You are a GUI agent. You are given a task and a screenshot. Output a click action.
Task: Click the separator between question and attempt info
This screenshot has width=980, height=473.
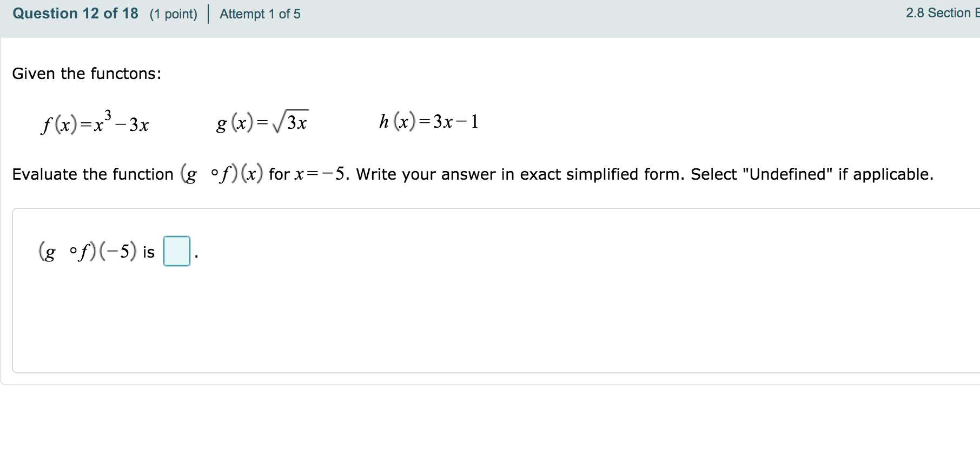(207, 14)
